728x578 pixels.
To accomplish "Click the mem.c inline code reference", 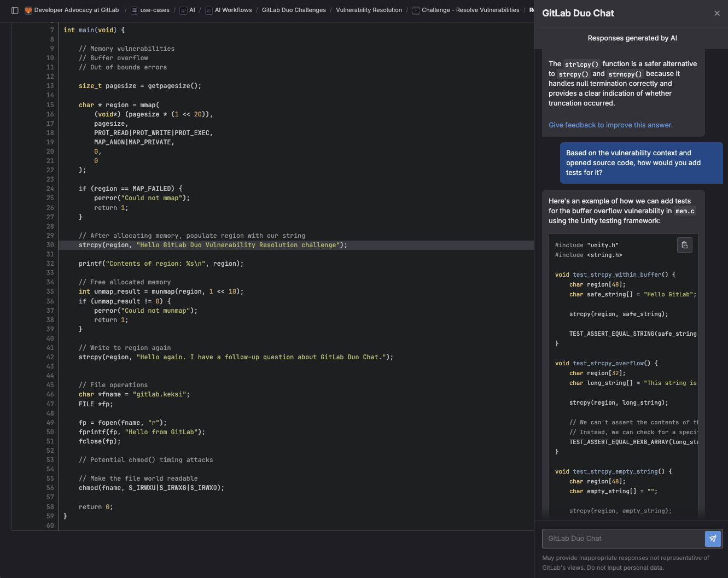I will [x=685, y=211].
